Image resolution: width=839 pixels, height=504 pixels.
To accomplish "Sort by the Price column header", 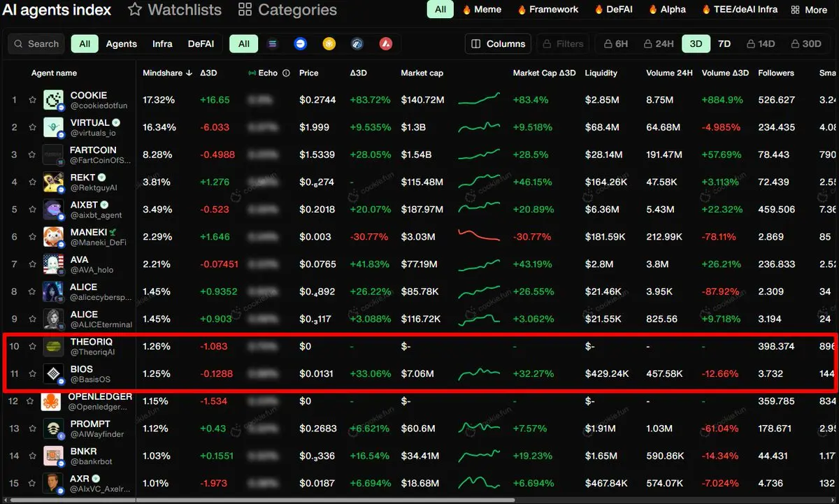I will click(308, 73).
